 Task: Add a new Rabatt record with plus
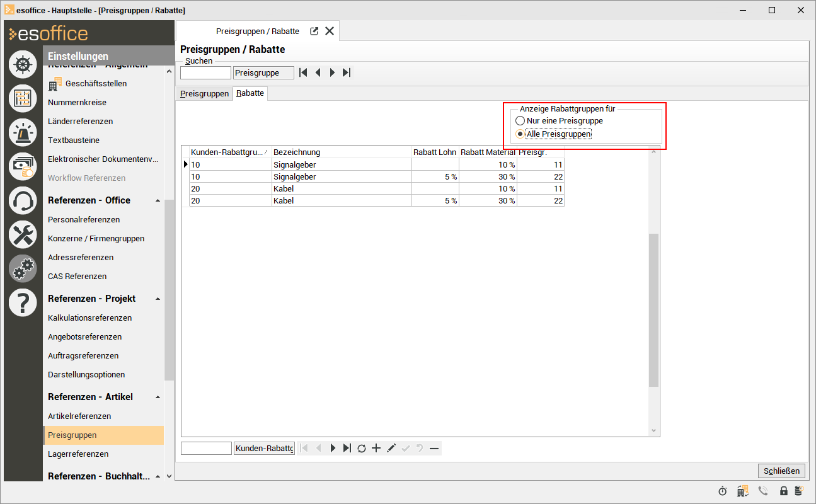point(376,448)
